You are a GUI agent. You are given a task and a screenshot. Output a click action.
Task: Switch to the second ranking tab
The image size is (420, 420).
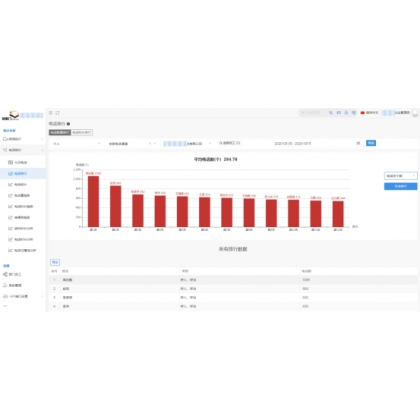(x=82, y=132)
